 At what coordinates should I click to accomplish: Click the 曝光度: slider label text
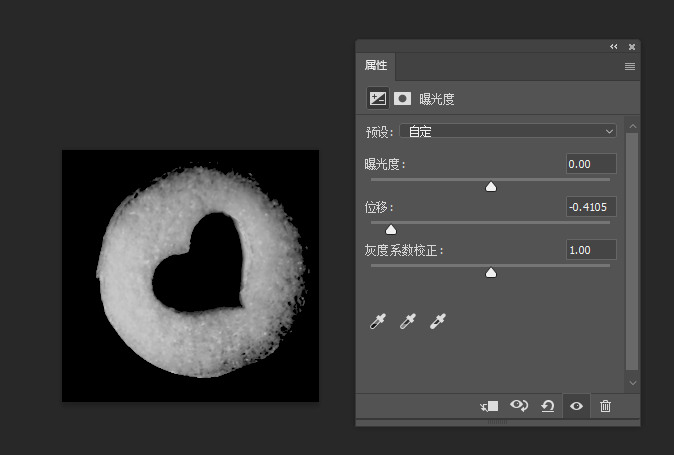click(385, 164)
